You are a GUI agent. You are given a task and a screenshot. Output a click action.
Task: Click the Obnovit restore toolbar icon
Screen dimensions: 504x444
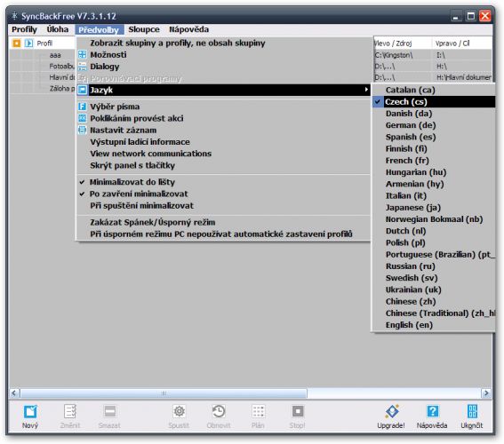[x=219, y=411]
